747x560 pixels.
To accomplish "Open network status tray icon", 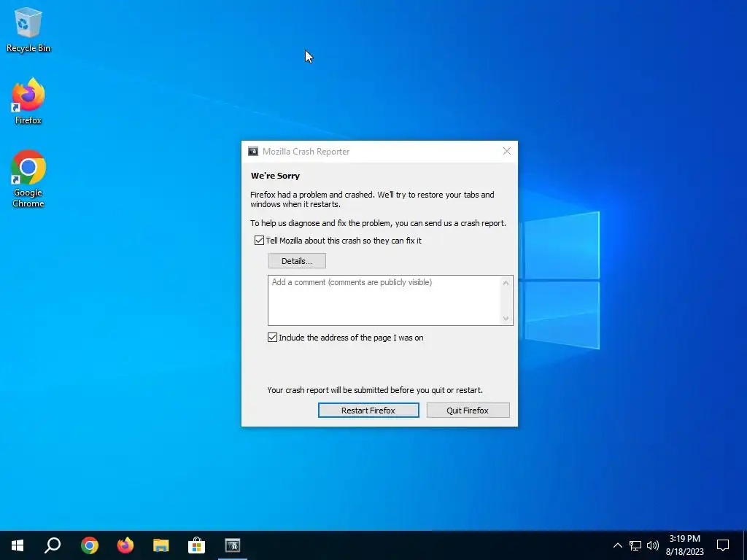I will pos(635,545).
